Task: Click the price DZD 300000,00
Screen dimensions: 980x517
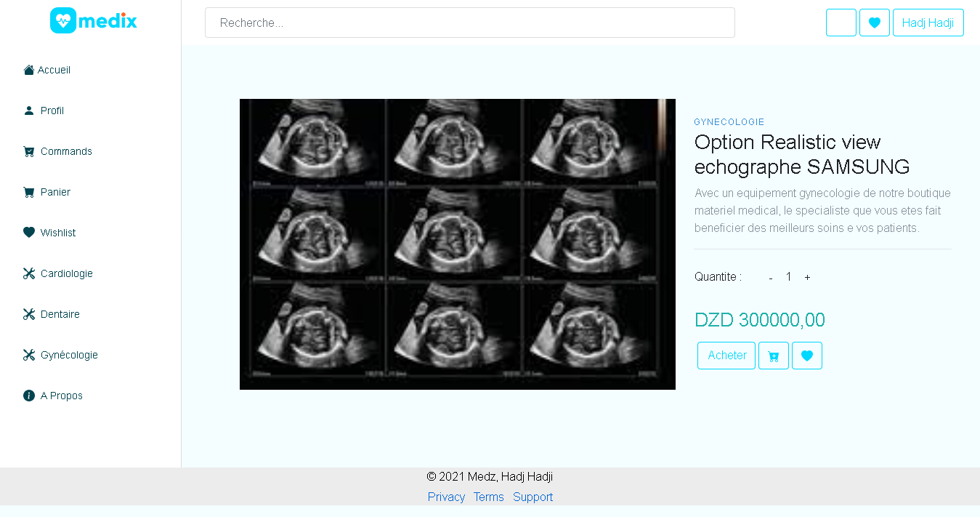Action: coord(760,320)
